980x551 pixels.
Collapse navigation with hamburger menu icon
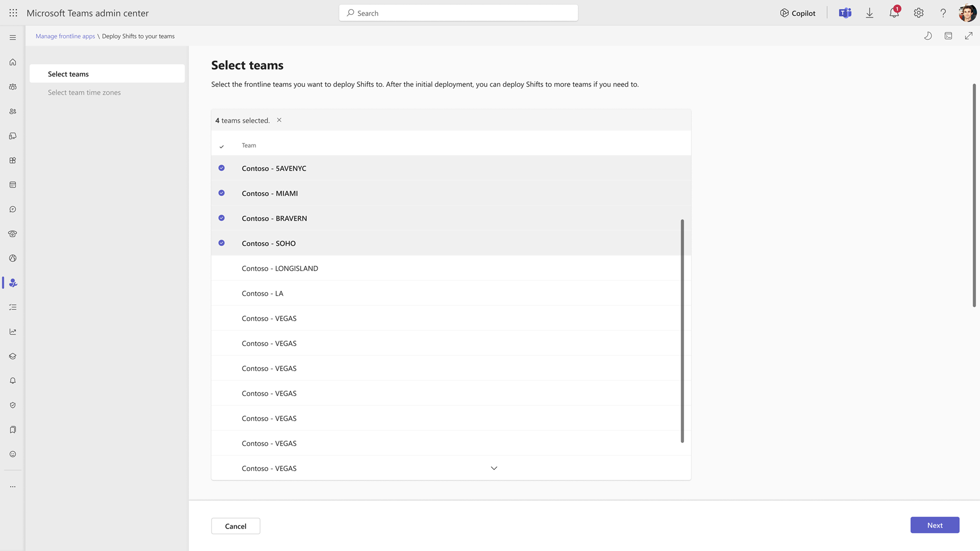point(13,38)
